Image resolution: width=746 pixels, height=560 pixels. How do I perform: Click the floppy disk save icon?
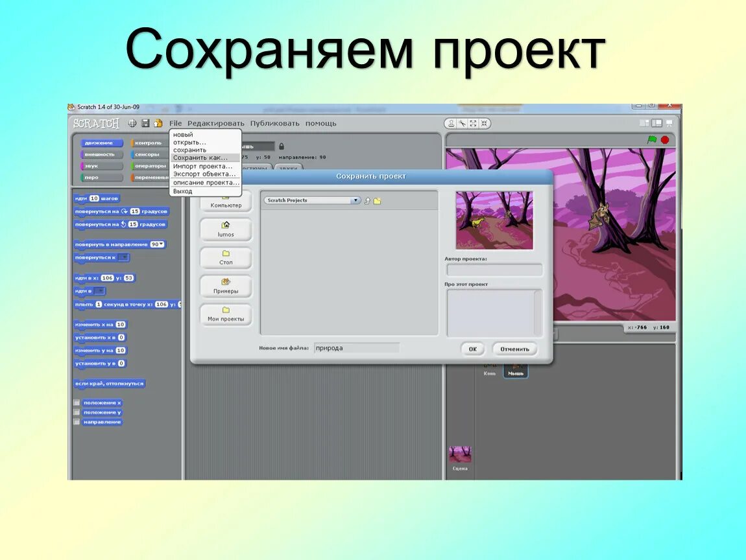pyautogui.click(x=145, y=123)
